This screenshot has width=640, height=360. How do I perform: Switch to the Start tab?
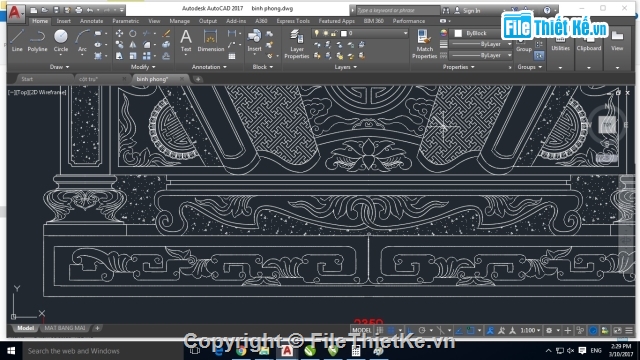click(27, 79)
